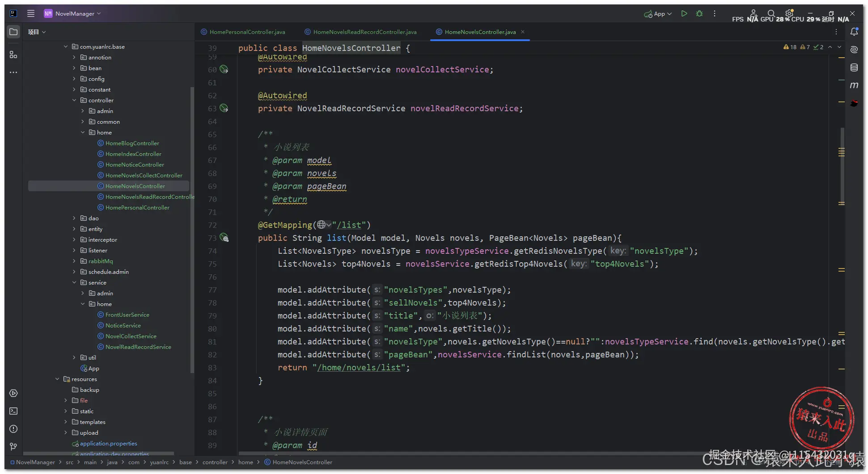This screenshot has height=474, width=868.
Task: Open the Git version control tool window
Action: 13,446
